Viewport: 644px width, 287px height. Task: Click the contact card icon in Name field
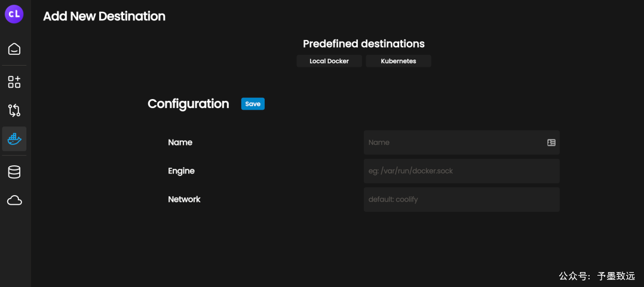(551, 143)
